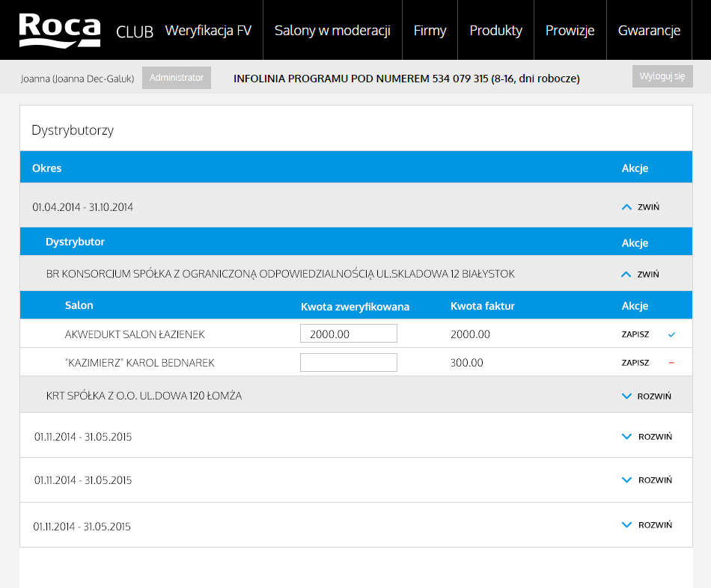Click the verified amount field showing 2000.00
711x588 pixels.
(349, 333)
